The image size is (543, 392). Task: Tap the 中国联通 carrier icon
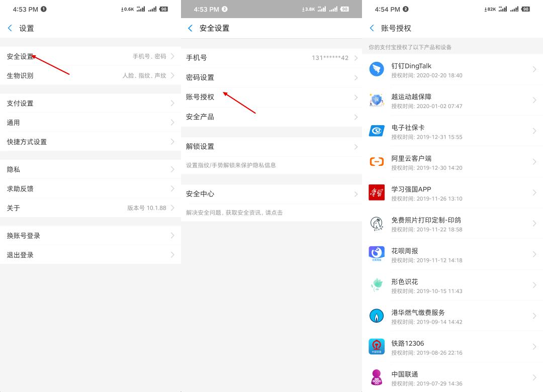(x=377, y=378)
